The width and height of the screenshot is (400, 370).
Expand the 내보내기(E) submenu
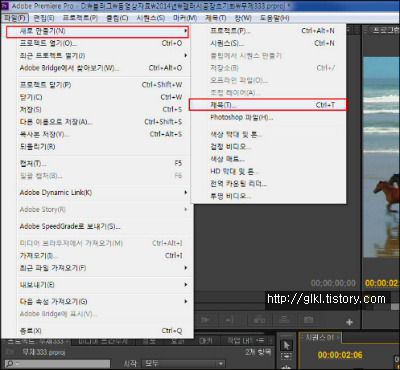tap(103, 285)
